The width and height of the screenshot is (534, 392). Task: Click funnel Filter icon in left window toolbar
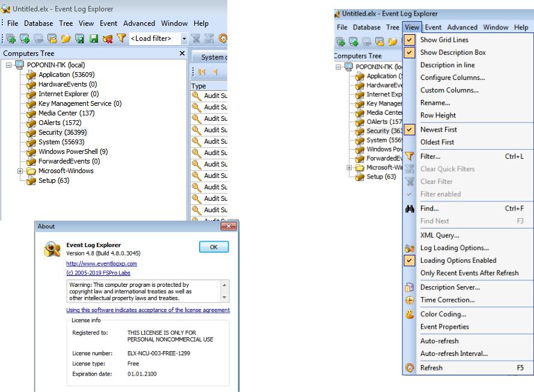(121, 38)
